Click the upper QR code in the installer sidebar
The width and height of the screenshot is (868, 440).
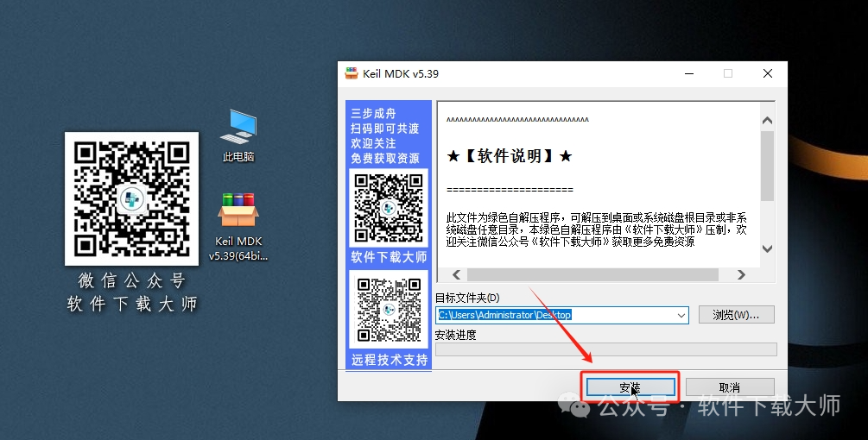click(389, 208)
